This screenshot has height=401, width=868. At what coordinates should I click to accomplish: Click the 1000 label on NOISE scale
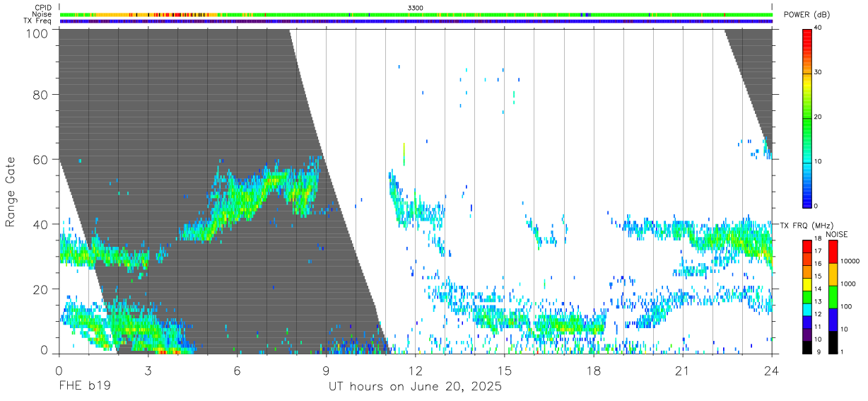coord(849,284)
